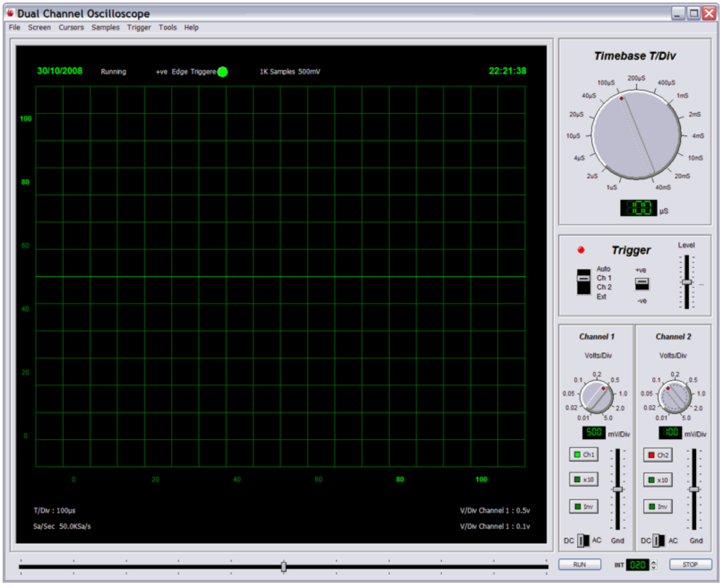Click Channel 1 Gnd position slider handle
Viewport: 724px width, 588px height.
618,489
